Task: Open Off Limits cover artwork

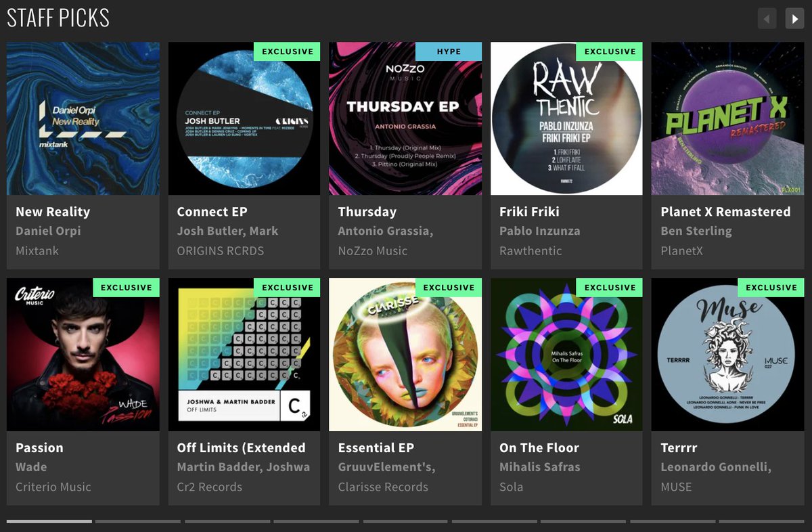Action: tap(244, 355)
